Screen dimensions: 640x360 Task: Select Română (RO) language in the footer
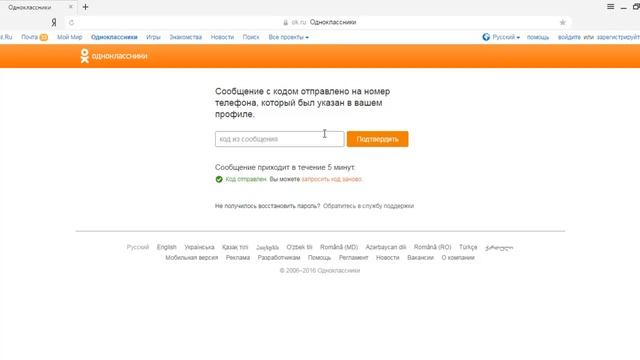(x=432, y=247)
